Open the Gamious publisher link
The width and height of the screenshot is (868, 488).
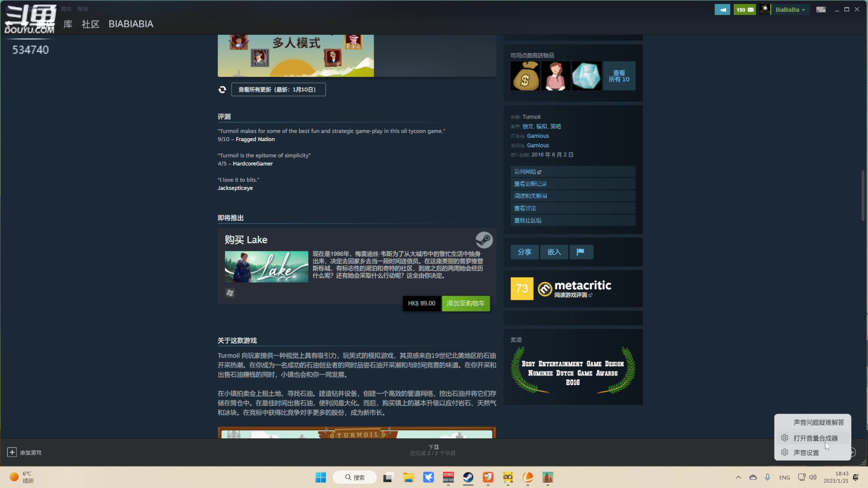538,145
